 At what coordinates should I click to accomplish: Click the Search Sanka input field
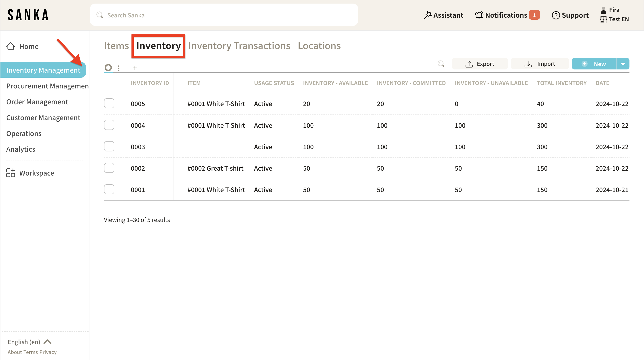click(x=224, y=15)
